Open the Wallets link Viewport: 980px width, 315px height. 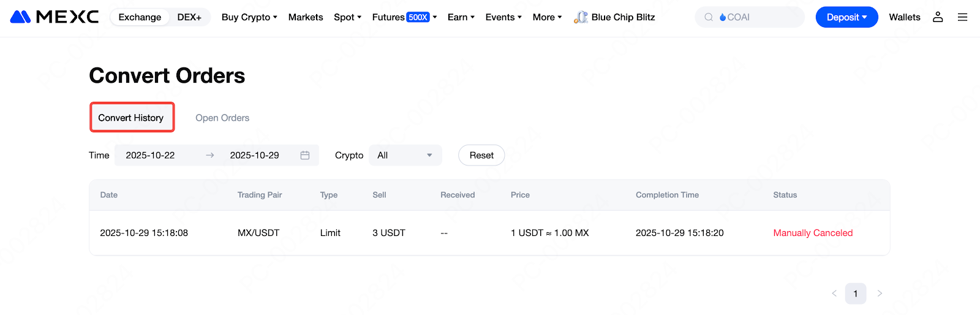click(x=904, y=17)
